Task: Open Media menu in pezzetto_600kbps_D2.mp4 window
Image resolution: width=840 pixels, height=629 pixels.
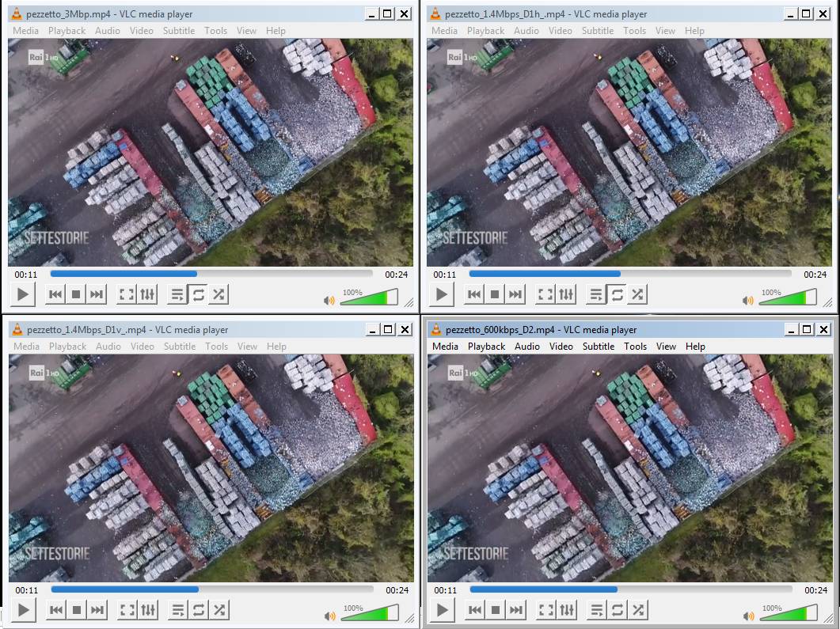Action: click(445, 347)
